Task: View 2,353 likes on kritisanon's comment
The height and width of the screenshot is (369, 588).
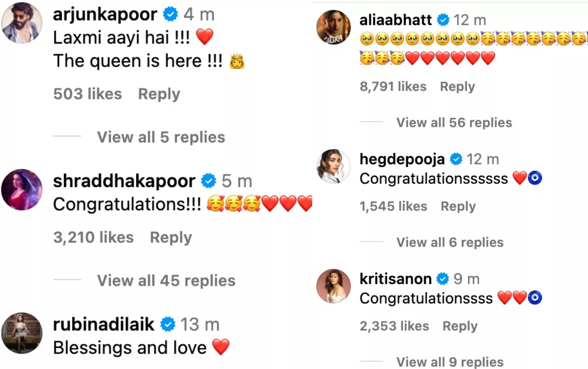Action: (x=394, y=326)
